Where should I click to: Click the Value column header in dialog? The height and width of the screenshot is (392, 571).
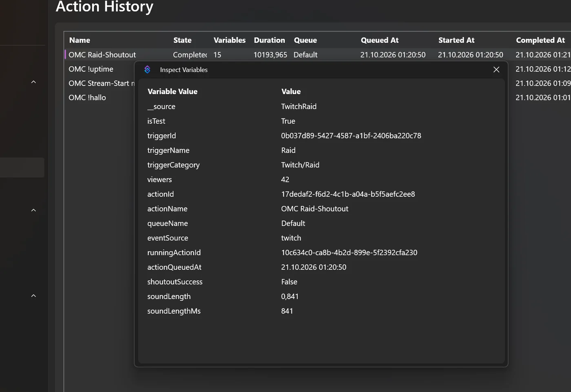pyautogui.click(x=291, y=91)
